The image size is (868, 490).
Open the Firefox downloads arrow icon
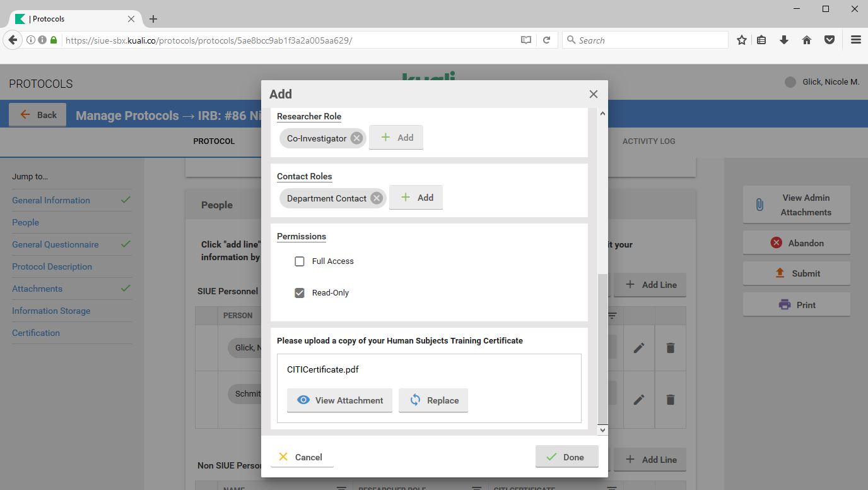784,40
